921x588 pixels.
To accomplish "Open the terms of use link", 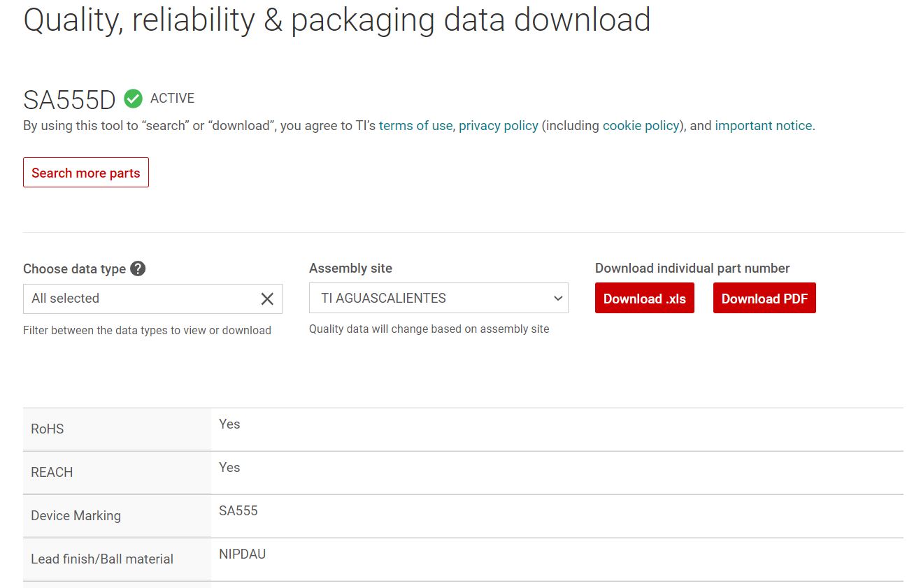I will click(415, 126).
